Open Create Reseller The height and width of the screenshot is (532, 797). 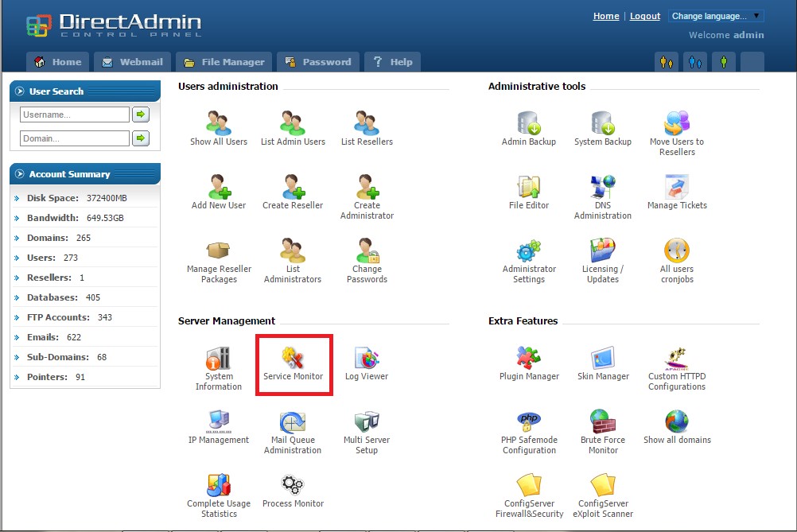pyautogui.click(x=293, y=192)
